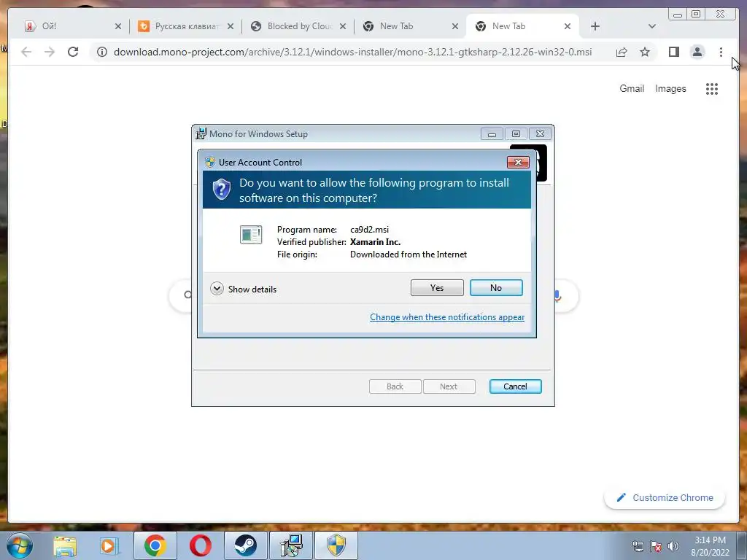Open Gmail link

click(632, 88)
